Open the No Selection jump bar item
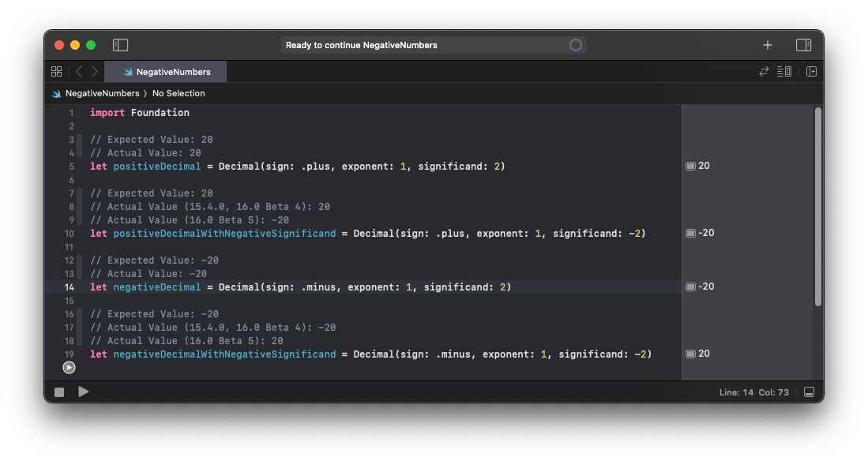The width and height of the screenshot is (868, 461). pos(178,93)
